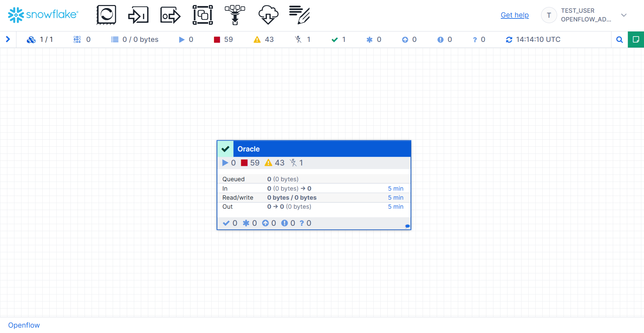Click the 14:14:10 UTC last refreshed time
Viewport: 644px width, 333px height.
538,40
